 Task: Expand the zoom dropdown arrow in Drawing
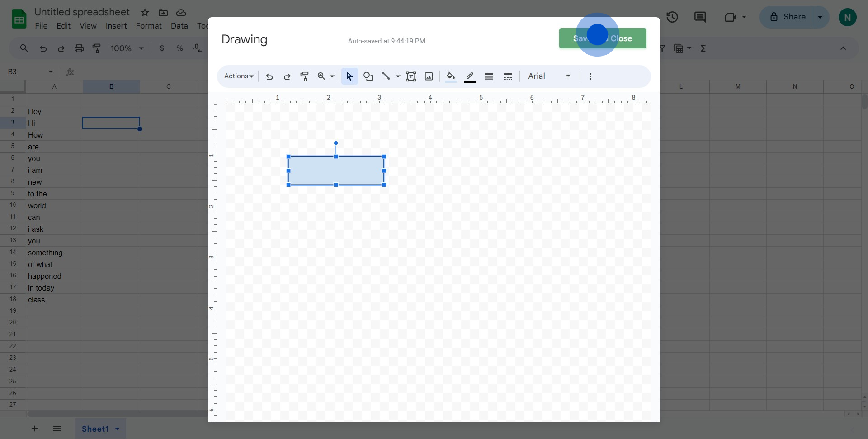pos(332,76)
